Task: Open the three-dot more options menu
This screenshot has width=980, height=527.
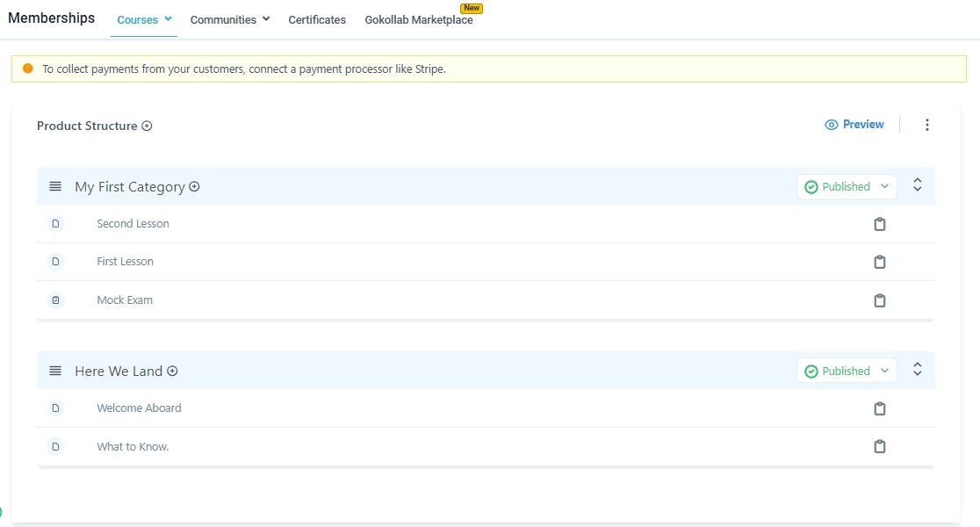Action: (926, 125)
